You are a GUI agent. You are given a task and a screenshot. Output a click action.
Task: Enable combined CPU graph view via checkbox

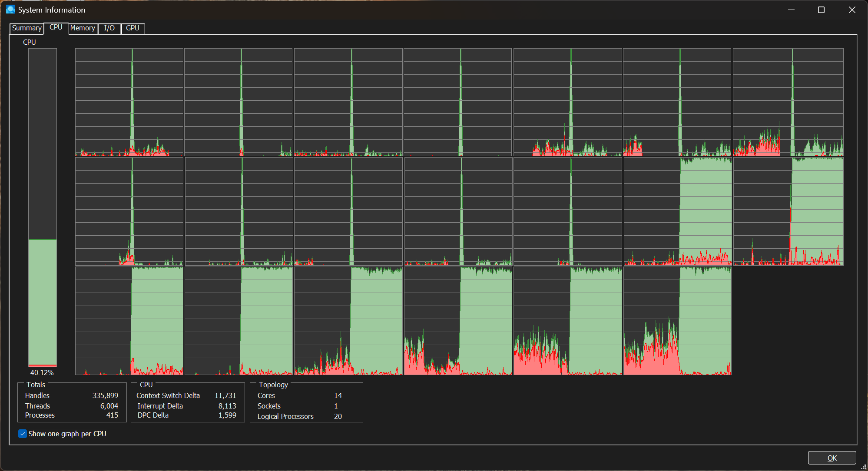coord(22,434)
